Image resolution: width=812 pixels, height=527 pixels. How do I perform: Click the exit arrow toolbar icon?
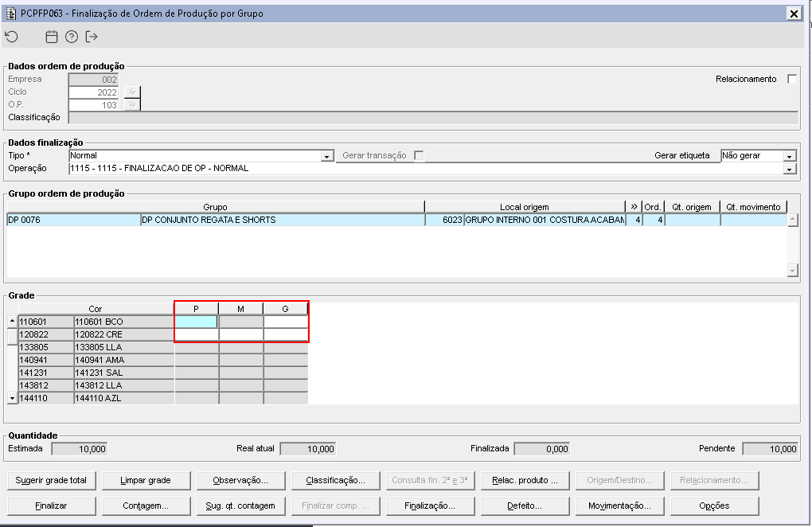92,37
